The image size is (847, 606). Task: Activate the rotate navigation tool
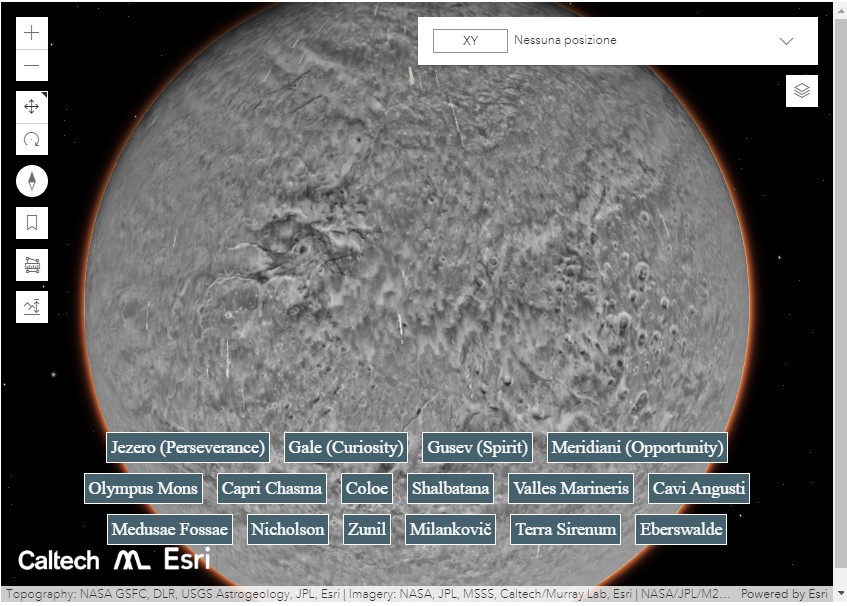32,139
